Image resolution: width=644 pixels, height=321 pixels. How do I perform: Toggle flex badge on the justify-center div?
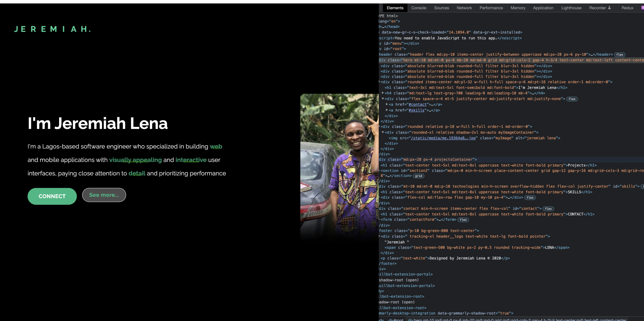click(572, 99)
